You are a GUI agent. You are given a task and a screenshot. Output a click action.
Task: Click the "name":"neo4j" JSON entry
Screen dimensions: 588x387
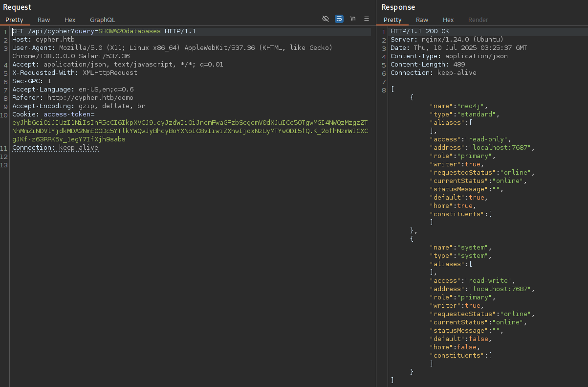[x=459, y=106]
